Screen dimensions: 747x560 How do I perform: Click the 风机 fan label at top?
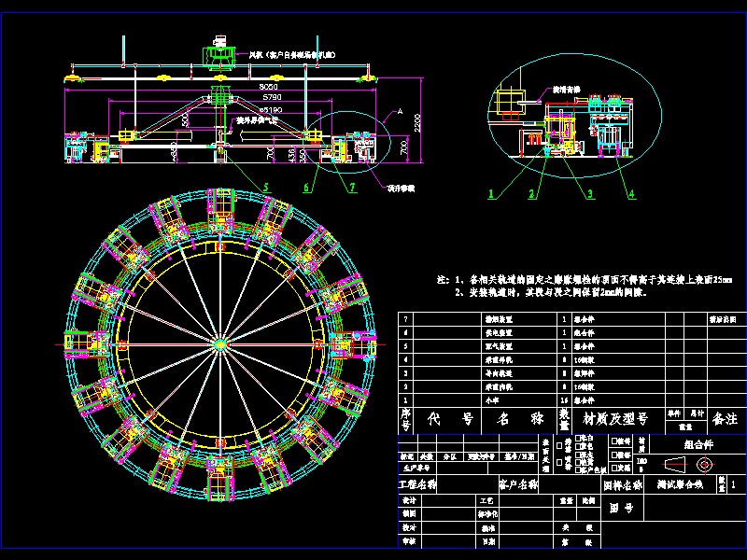(x=292, y=55)
